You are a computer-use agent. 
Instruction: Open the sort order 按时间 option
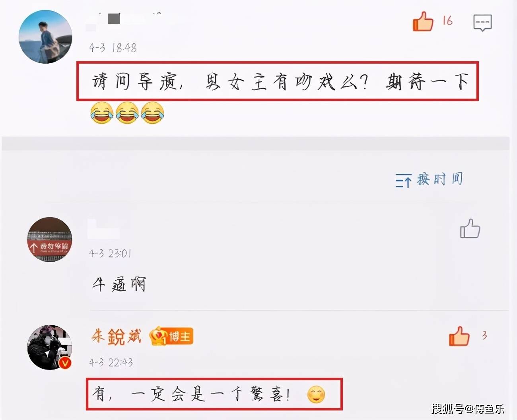pos(440,179)
